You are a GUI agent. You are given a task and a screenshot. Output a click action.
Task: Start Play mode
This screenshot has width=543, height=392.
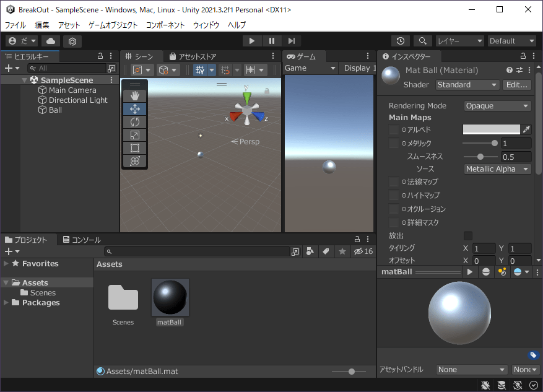point(252,41)
